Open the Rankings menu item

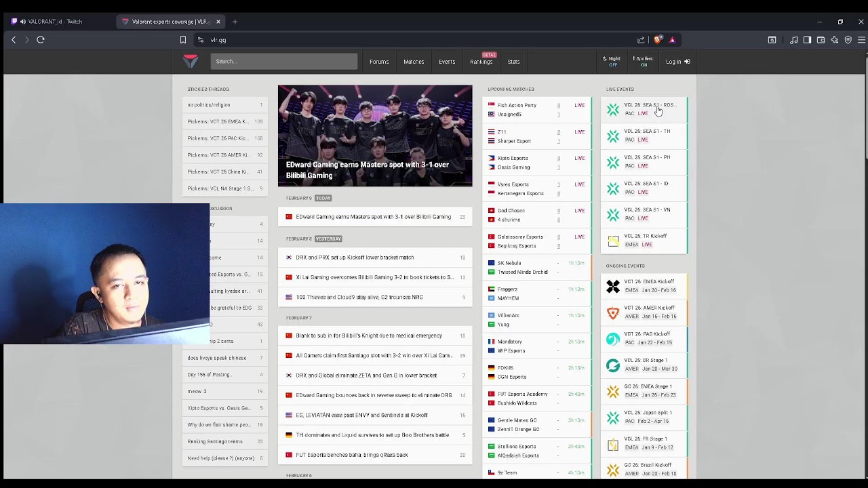pos(481,62)
